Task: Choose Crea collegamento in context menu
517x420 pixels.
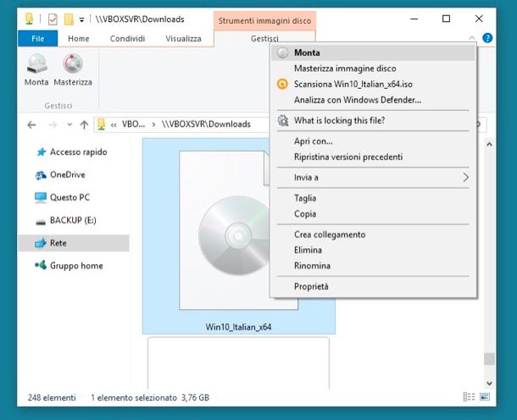Action: pos(373,235)
